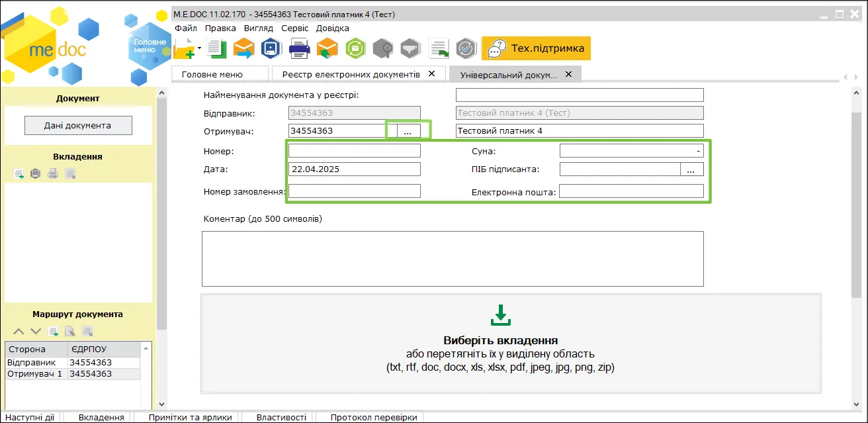Click add attachment icon under Вкладення
This screenshot has height=423, width=868.
point(19,174)
